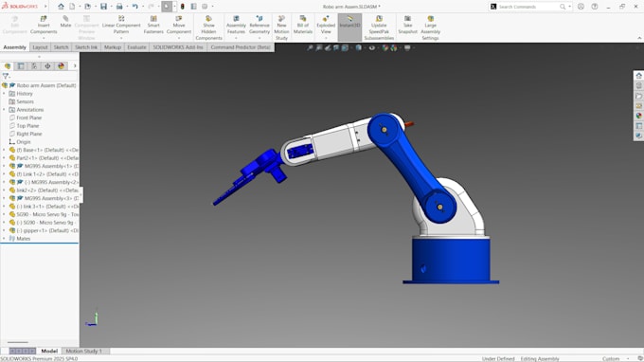Click the Hide/Show Items eye icon

tap(371, 48)
